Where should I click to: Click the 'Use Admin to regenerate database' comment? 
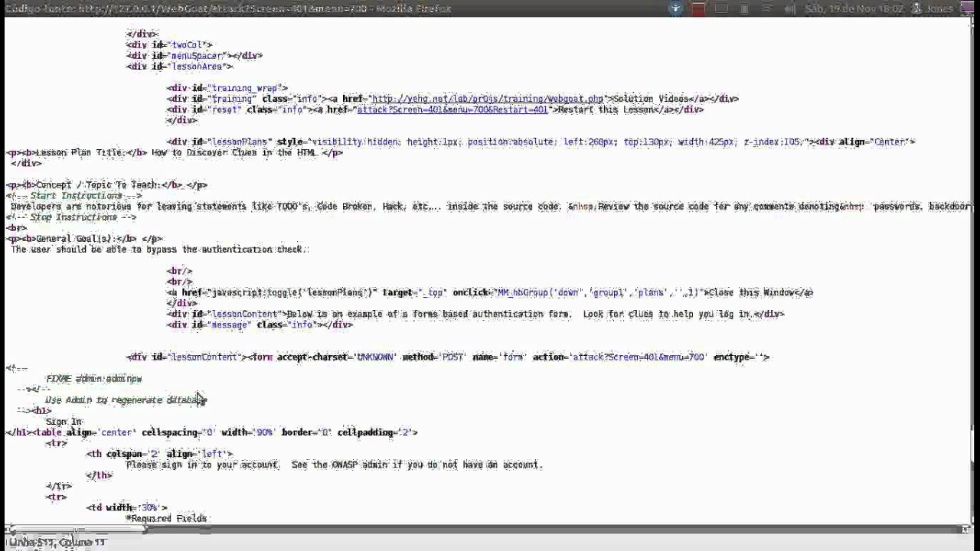pos(126,399)
